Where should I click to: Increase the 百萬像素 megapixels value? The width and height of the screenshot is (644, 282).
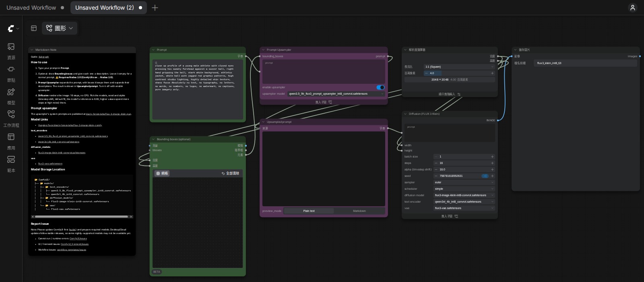click(492, 73)
